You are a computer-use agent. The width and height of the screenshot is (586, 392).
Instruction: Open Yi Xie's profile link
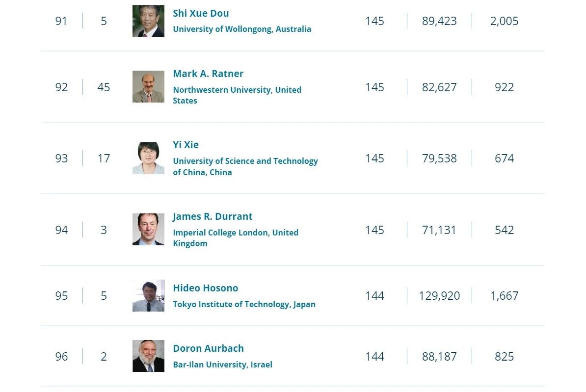pyautogui.click(x=186, y=145)
